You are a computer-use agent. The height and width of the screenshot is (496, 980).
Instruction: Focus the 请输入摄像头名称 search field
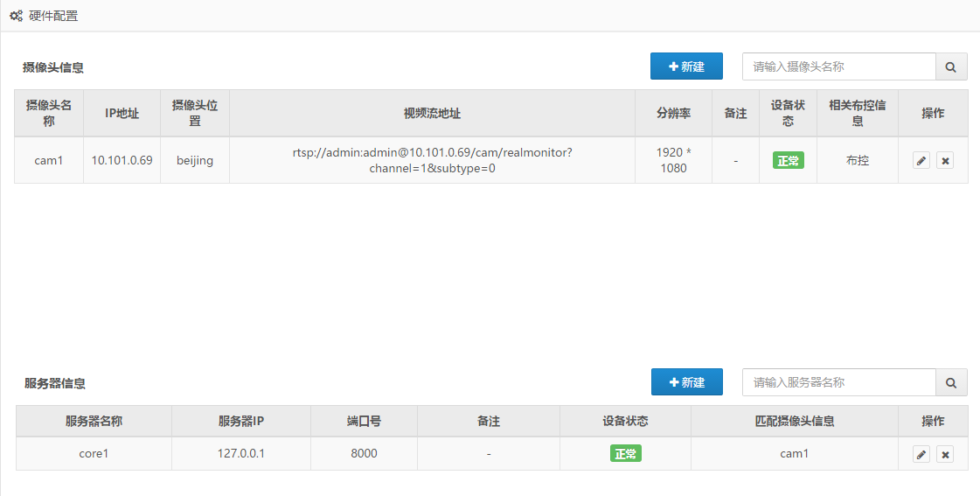click(838, 66)
